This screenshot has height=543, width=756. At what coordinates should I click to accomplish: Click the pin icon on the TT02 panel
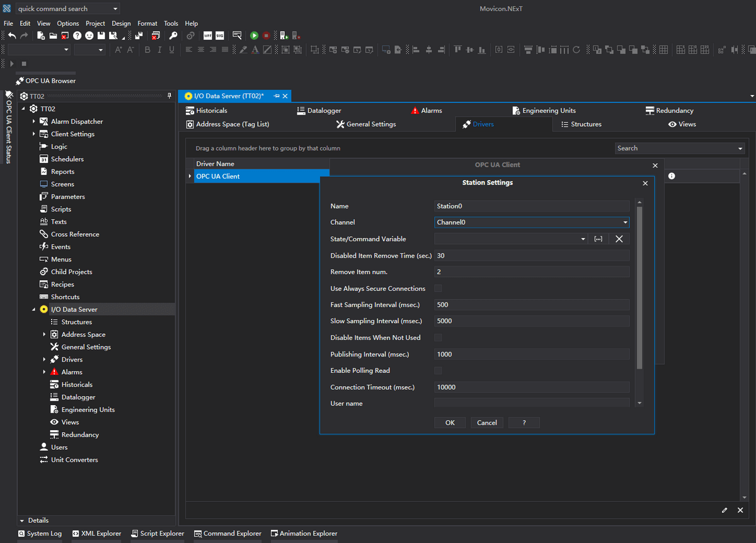click(x=169, y=96)
